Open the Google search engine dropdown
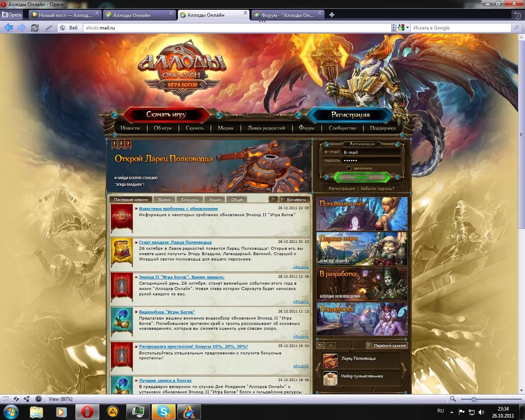This screenshot has height=420, width=525. 404,27
